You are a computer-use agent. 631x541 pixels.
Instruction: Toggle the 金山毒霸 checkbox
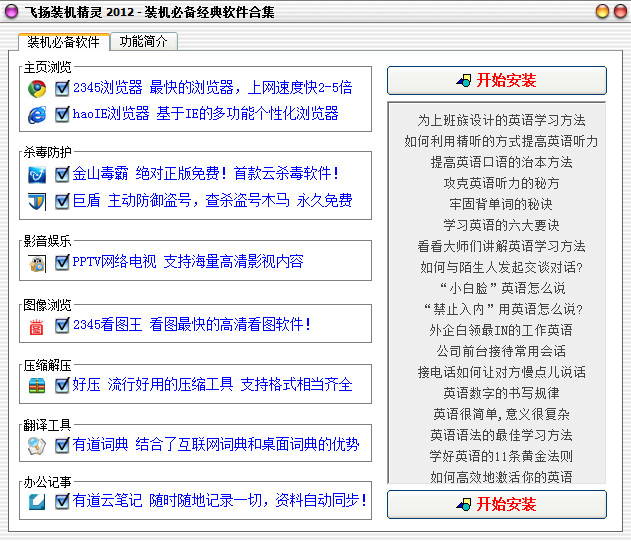click(x=62, y=175)
